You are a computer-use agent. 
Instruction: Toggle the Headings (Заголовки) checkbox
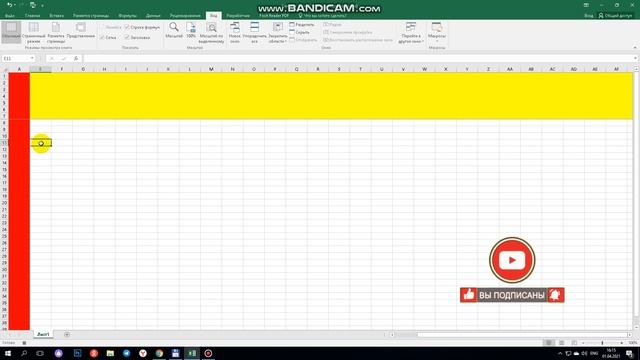coord(137,37)
